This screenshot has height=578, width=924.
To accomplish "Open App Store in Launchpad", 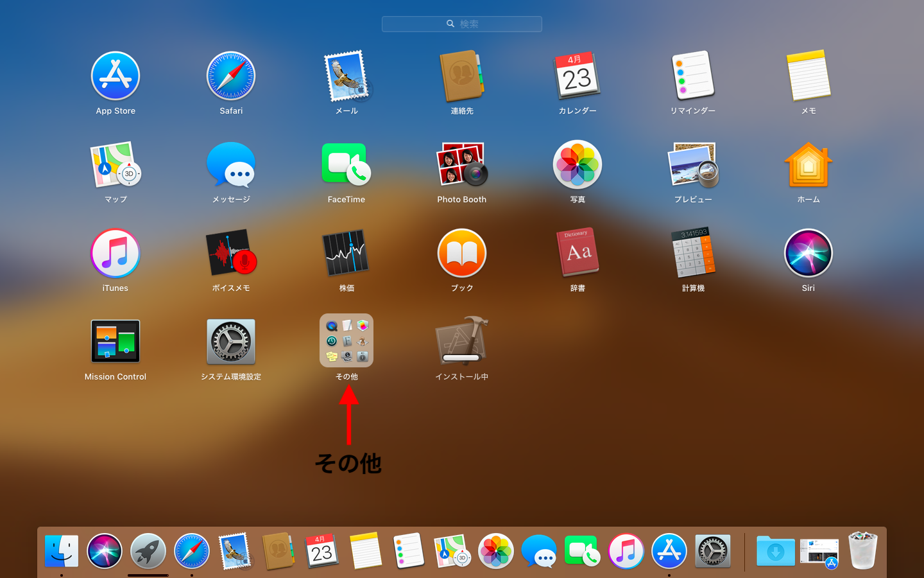I will pyautogui.click(x=116, y=76).
